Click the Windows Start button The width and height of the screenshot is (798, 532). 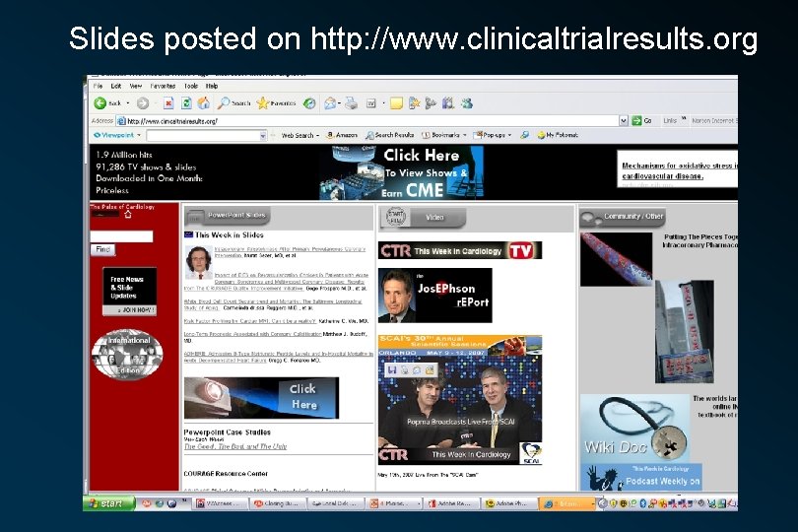(109, 503)
